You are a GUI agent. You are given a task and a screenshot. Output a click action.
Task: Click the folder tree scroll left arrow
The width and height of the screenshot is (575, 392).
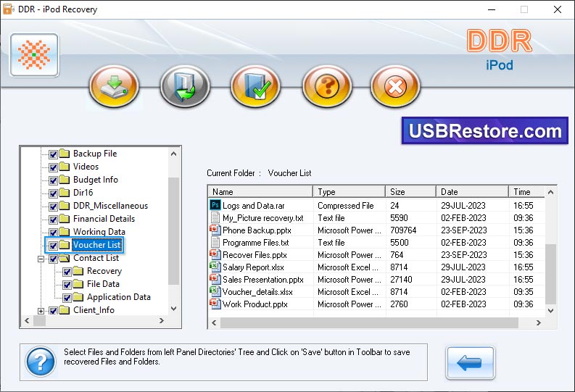(x=27, y=320)
